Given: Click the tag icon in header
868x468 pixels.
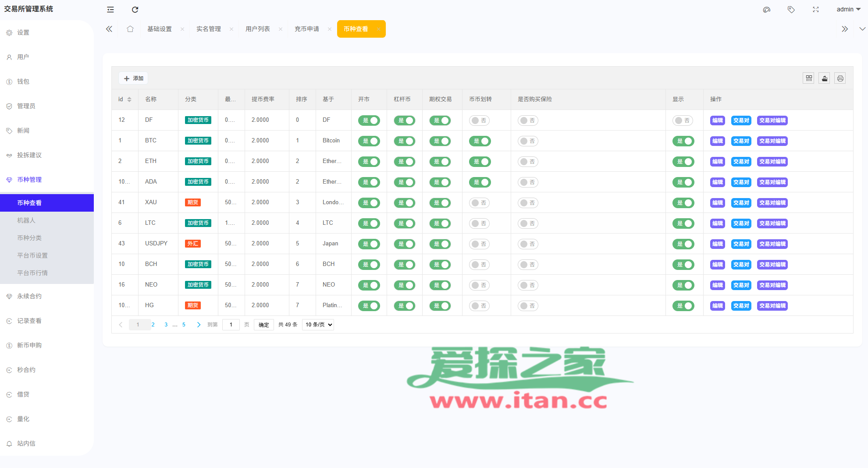Looking at the screenshot, I should point(791,10).
